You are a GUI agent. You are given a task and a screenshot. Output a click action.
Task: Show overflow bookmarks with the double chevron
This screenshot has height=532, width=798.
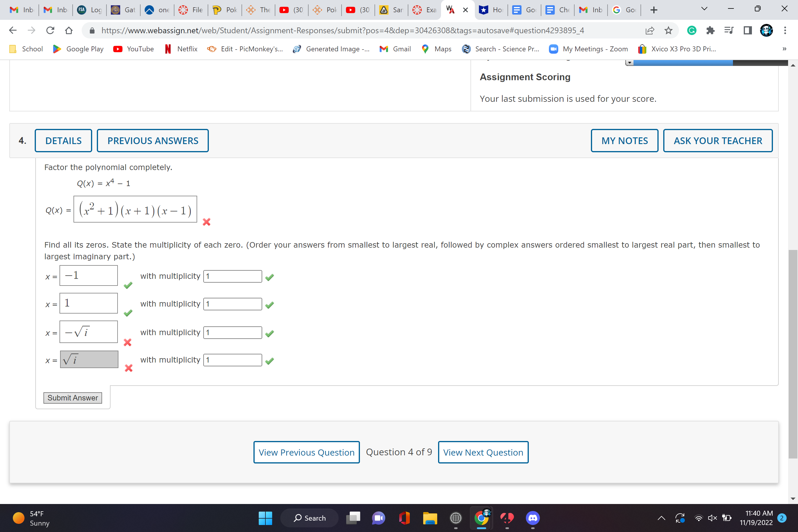(x=784, y=49)
